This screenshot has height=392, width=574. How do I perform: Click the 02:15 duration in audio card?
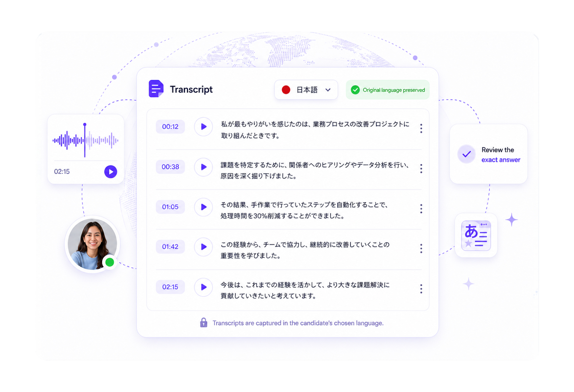click(62, 171)
